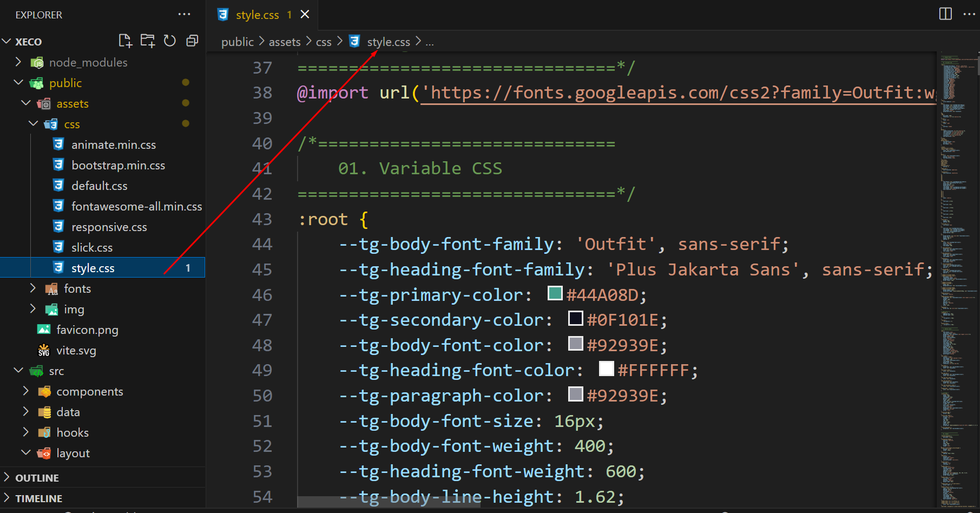This screenshot has width=980, height=513.
Task: Click the vite.svg file icon
Action: click(x=44, y=350)
